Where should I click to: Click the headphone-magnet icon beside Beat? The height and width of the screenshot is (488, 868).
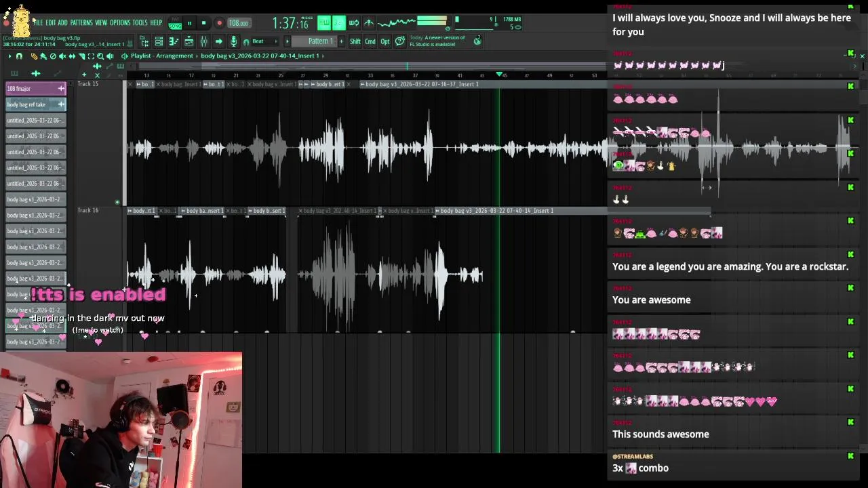(246, 42)
